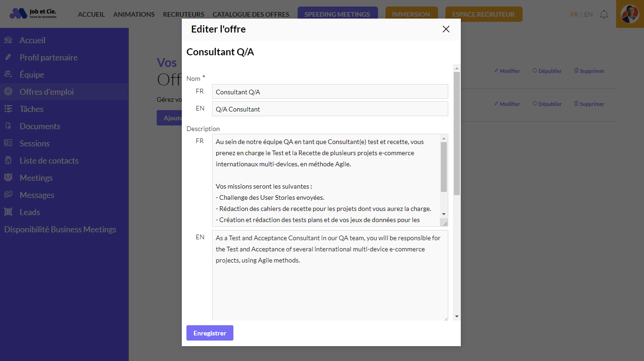Screen dimensions: 644x361
Task: Open Liste de contacts sidebar item
Action: 49,161
